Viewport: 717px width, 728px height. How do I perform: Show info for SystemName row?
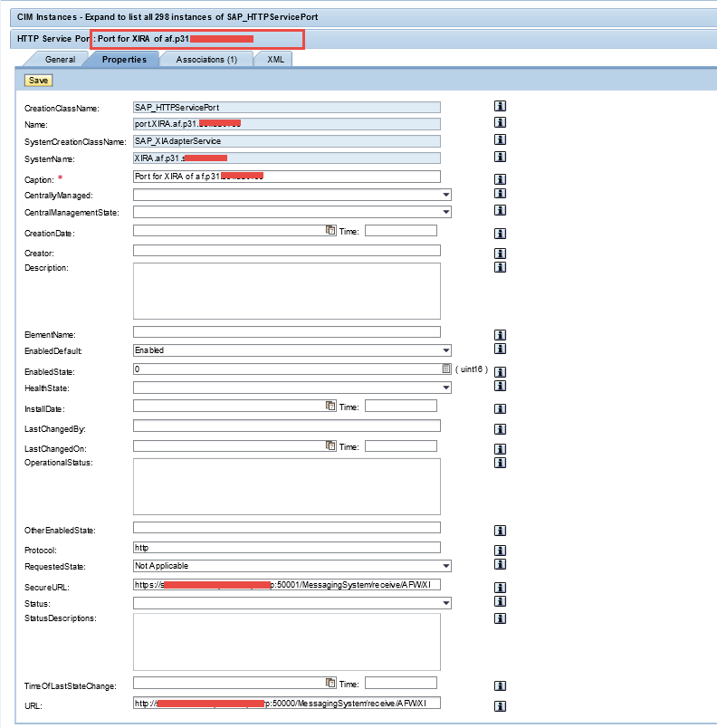[x=500, y=157]
